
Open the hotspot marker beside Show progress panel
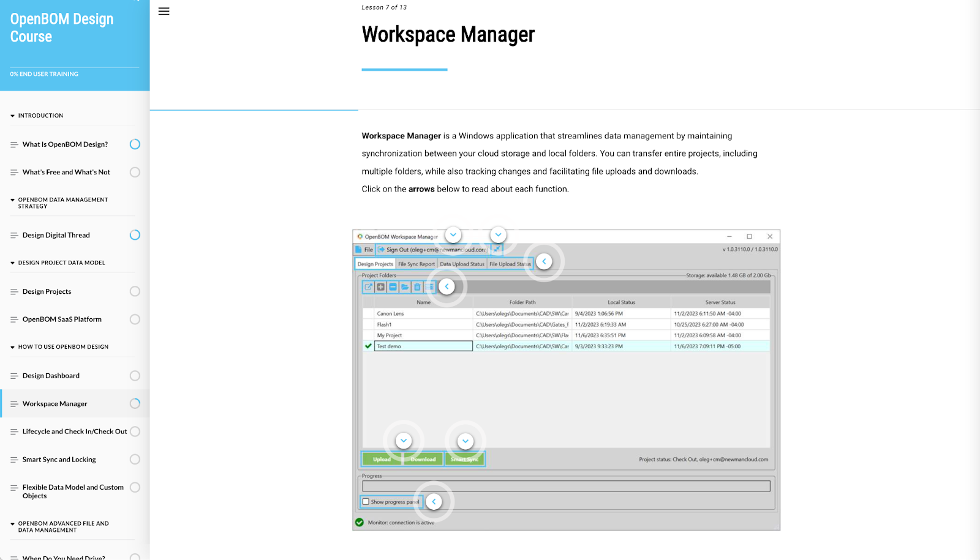coord(434,502)
